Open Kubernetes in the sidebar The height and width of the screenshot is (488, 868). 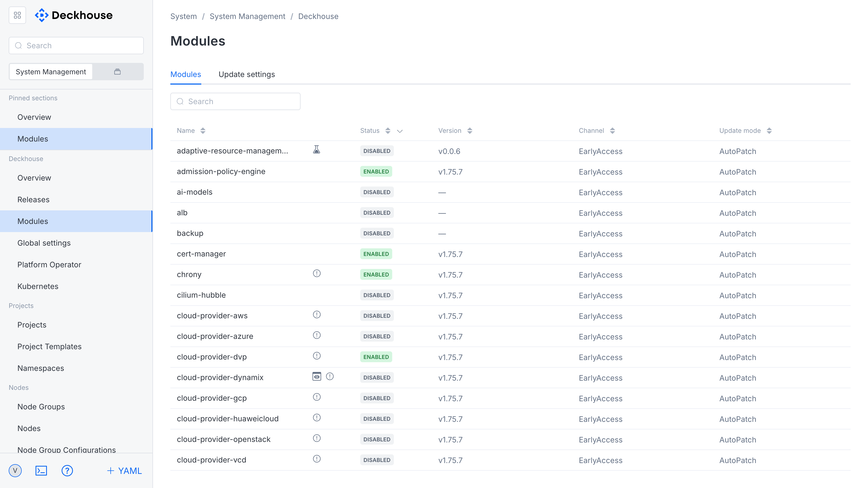click(76, 286)
